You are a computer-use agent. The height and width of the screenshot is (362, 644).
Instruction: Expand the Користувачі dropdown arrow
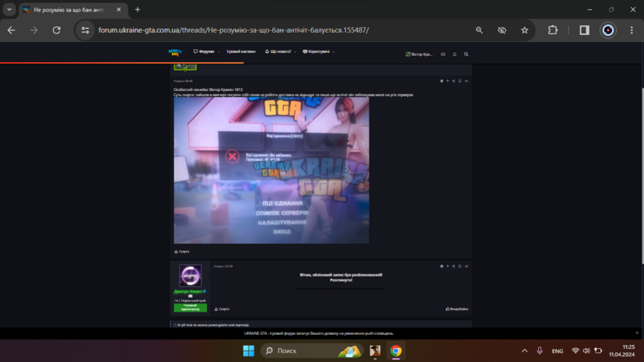tap(334, 52)
